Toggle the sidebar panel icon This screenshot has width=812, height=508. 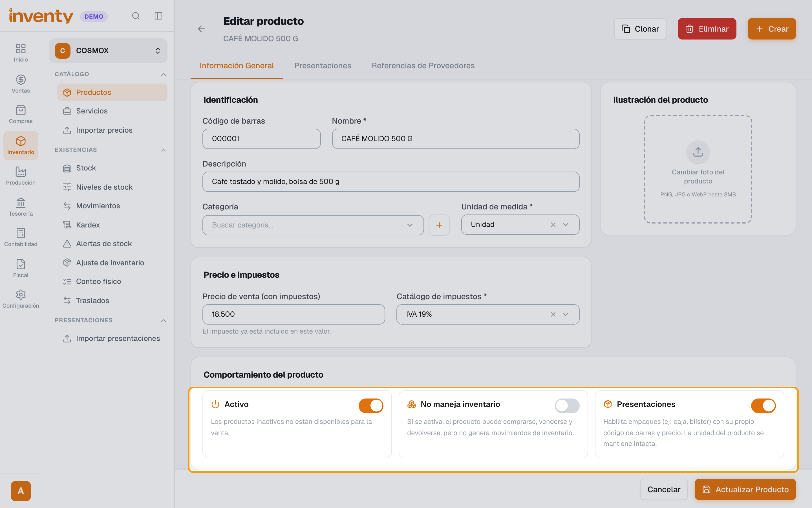pyautogui.click(x=158, y=16)
